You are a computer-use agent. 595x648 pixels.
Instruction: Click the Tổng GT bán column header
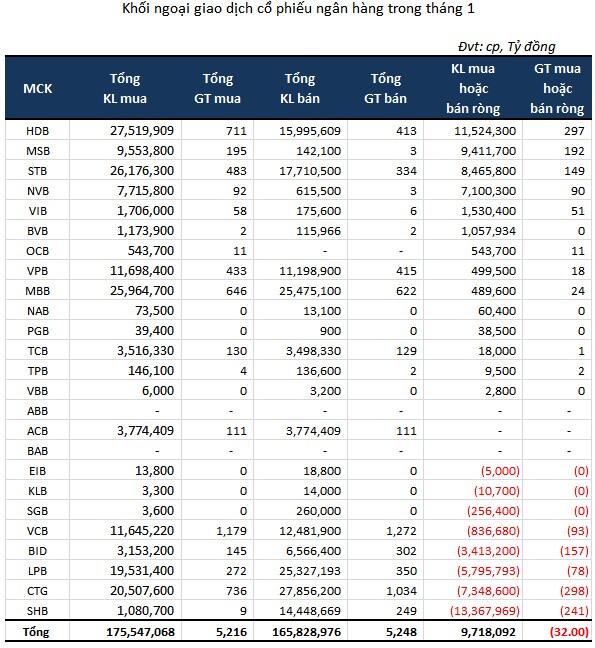click(x=385, y=88)
